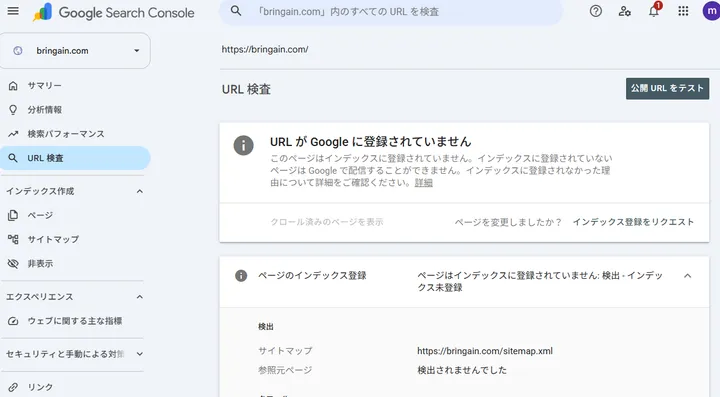Collapse the インデックス作成 section

click(140, 191)
